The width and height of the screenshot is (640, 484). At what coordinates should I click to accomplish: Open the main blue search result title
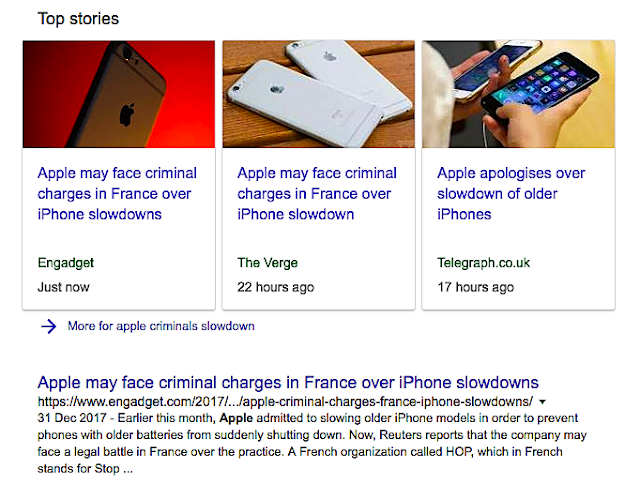(x=288, y=383)
